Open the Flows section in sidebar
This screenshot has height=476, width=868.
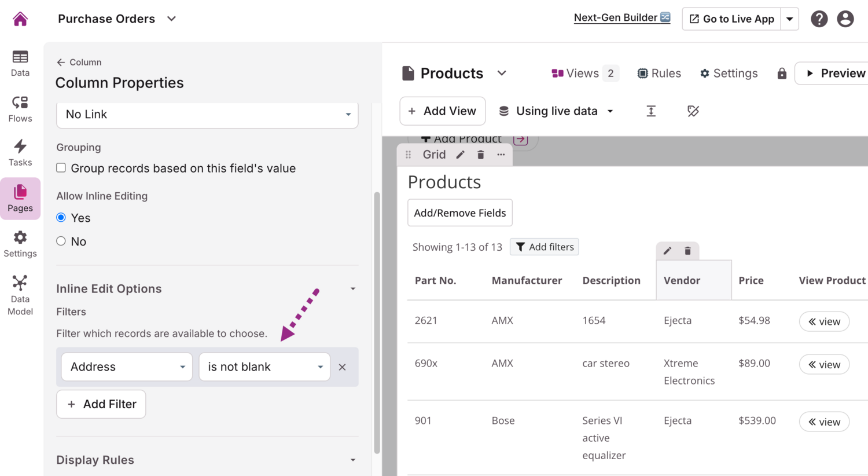[20, 109]
